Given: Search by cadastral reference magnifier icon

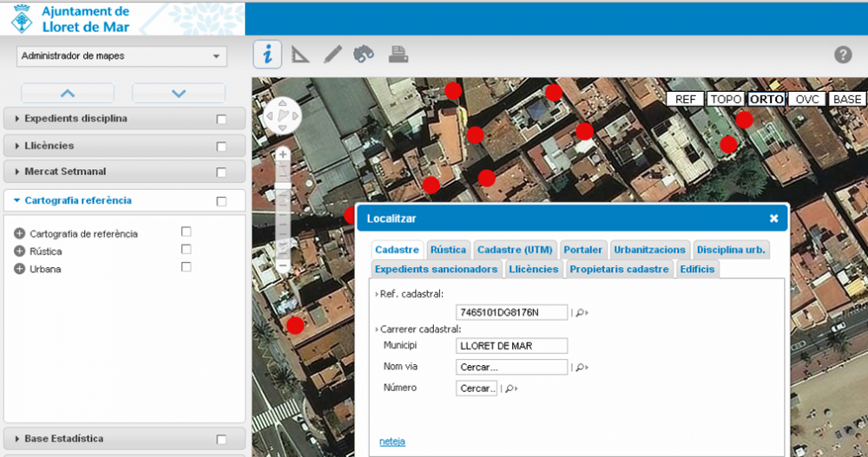Looking at the screenshot, I should coord(581,312).
